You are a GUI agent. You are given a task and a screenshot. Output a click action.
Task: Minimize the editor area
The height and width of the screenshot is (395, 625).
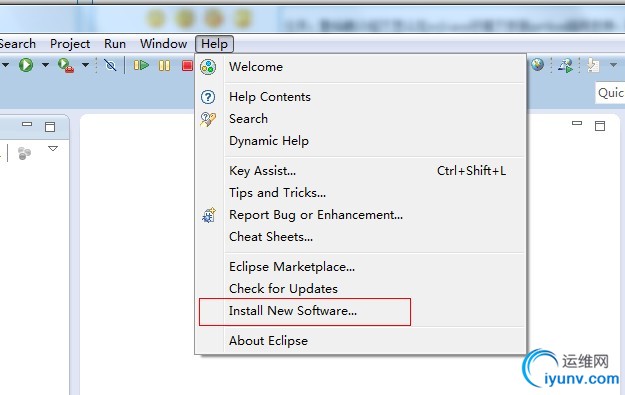(577, 123)
